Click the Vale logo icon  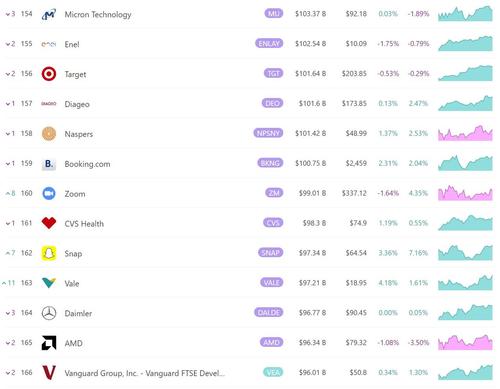49,283
